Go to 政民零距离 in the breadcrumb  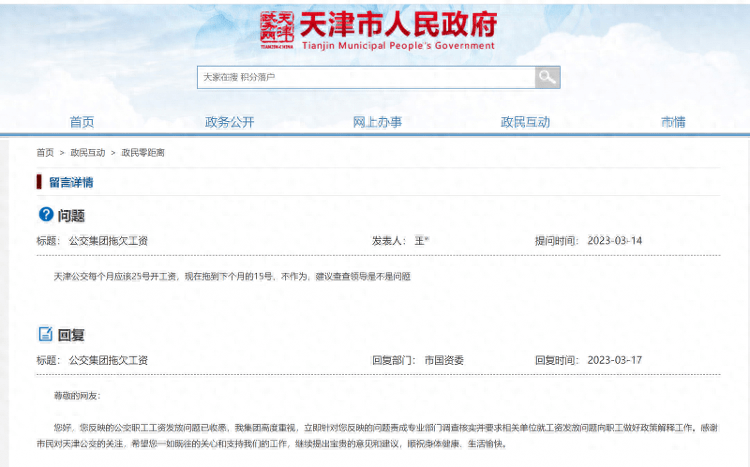coord(143,153)
